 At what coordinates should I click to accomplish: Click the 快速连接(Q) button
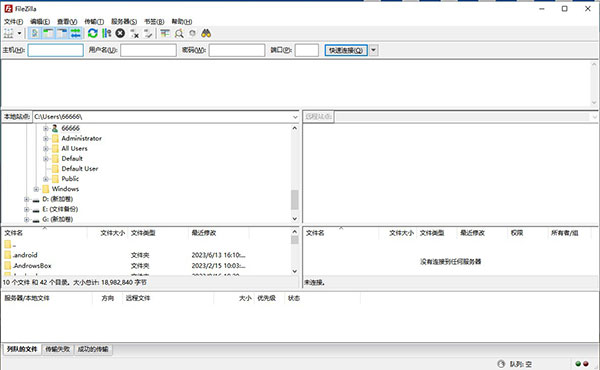(346, 50)
